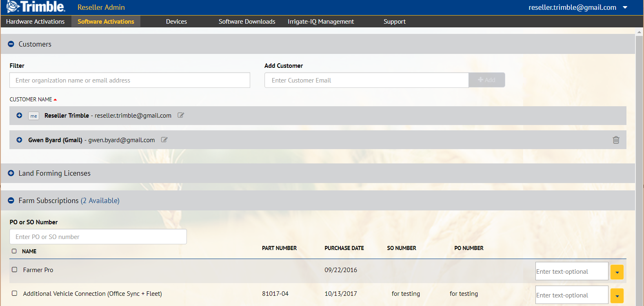
Task: Expand the Gwen Byard (Gmail) customer row
Action: coord(19,140)
